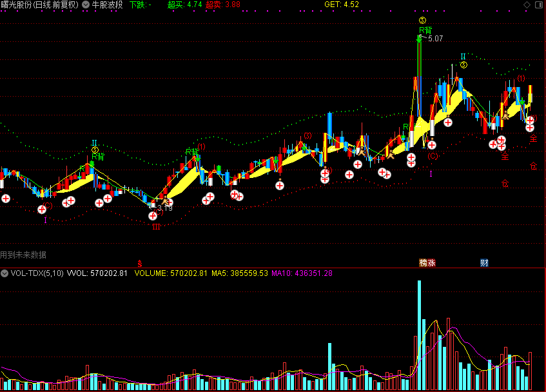
Task: Click the MA10: 436351.28 readout
Action: [x=302, y=273]
